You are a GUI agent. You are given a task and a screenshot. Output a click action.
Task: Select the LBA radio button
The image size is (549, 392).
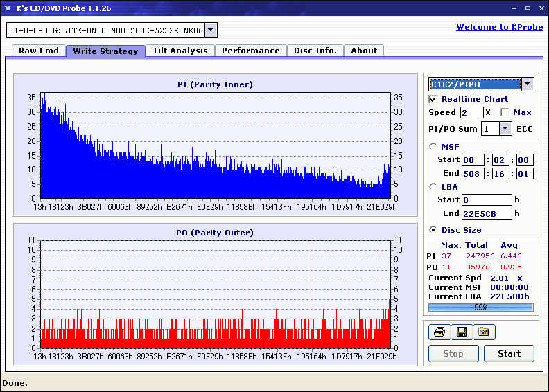(433, 186)
